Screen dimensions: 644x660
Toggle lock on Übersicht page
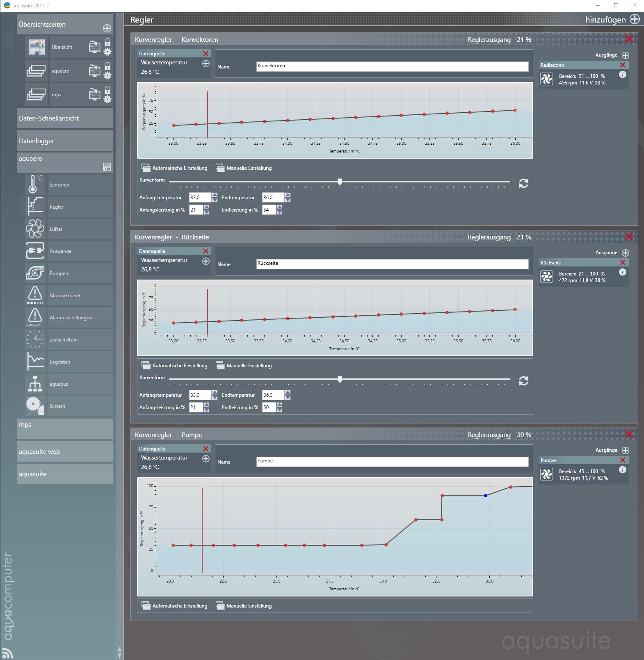coord(107,42)
